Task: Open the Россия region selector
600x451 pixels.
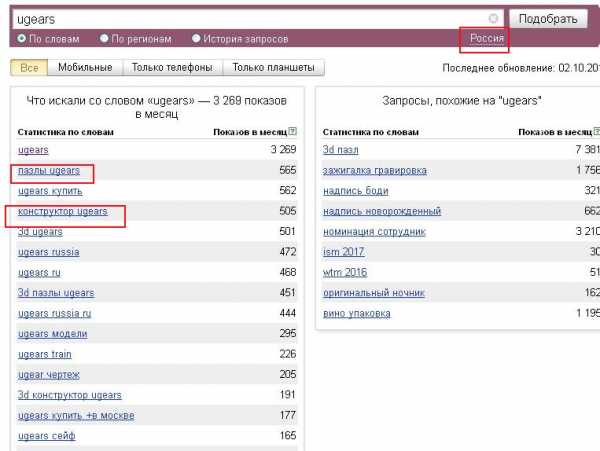Action: click(x=486, y=38)
